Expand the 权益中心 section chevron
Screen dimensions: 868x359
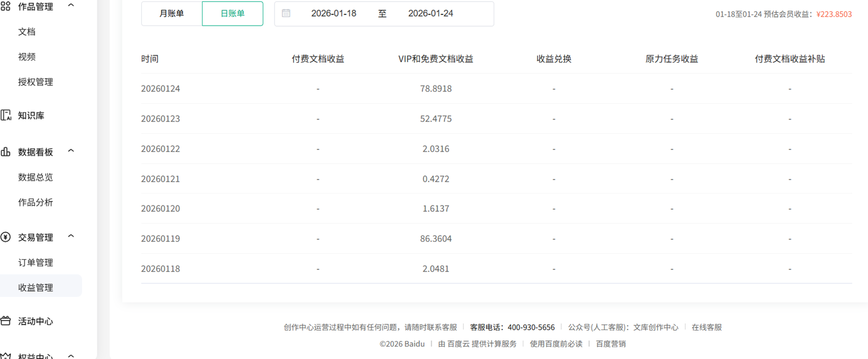tap(70, 355)
